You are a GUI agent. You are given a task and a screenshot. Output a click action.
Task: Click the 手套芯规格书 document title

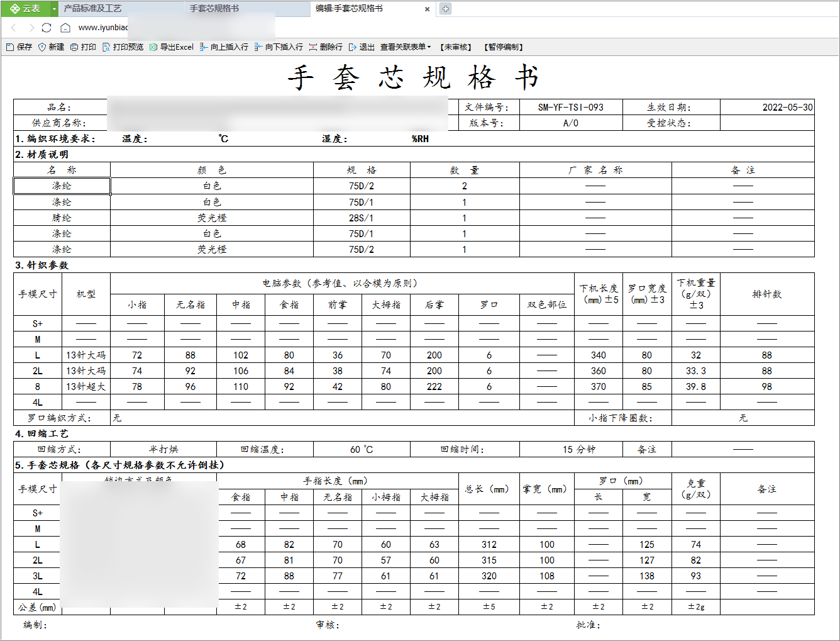[413, 77]
